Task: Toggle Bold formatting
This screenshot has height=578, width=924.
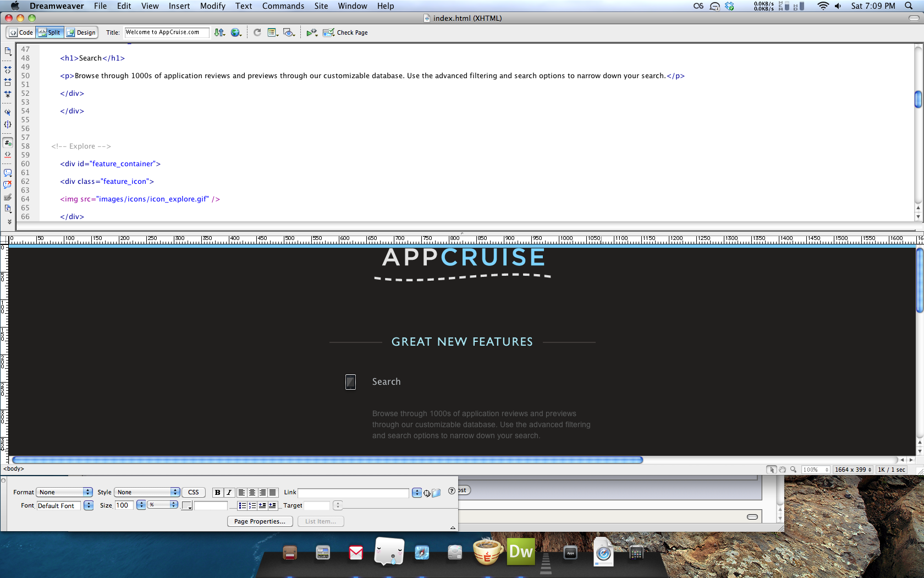Action: pos(217,493)
